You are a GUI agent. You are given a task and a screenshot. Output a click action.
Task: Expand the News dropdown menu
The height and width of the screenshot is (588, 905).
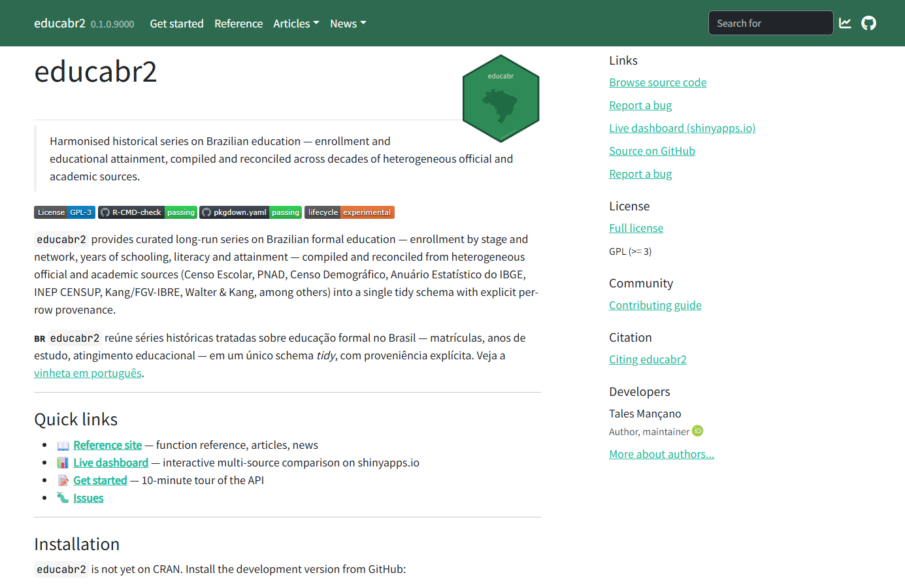(348, 24)
